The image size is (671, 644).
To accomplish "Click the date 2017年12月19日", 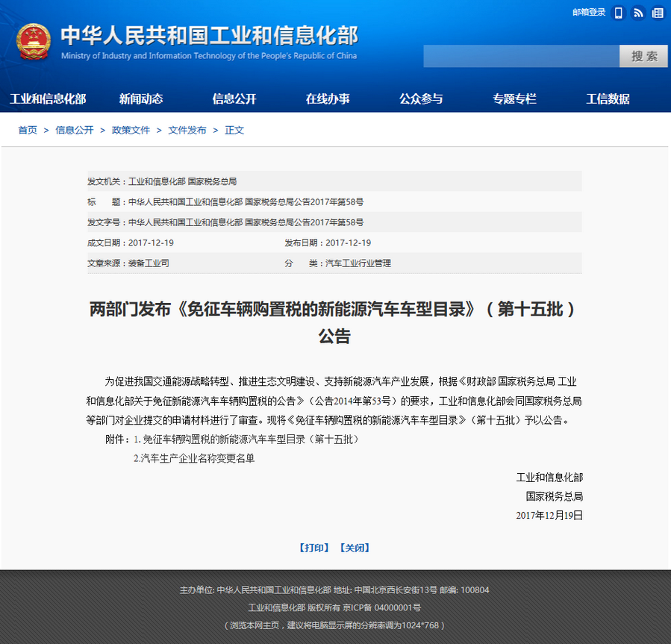I will [549, 516].
